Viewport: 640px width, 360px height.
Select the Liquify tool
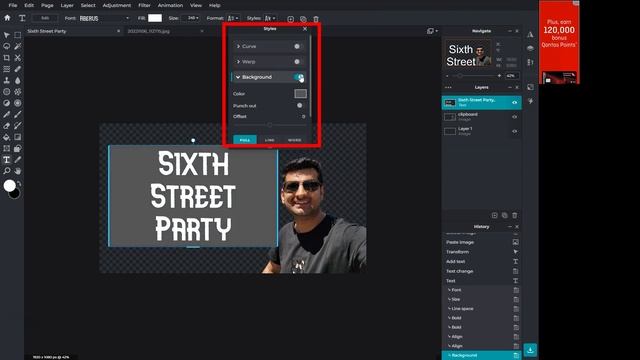click(x=7, y=69)
